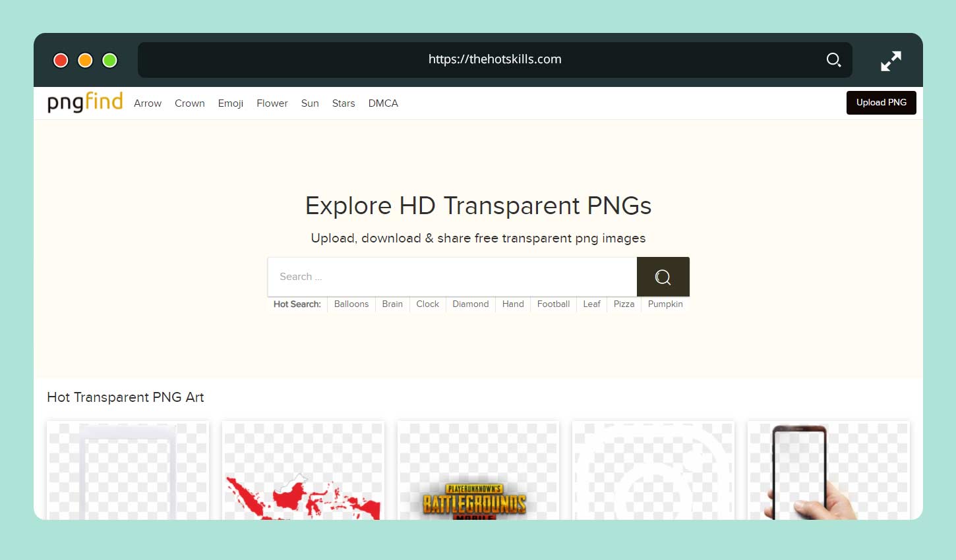Select the Football hot search term

coord(553,304)
